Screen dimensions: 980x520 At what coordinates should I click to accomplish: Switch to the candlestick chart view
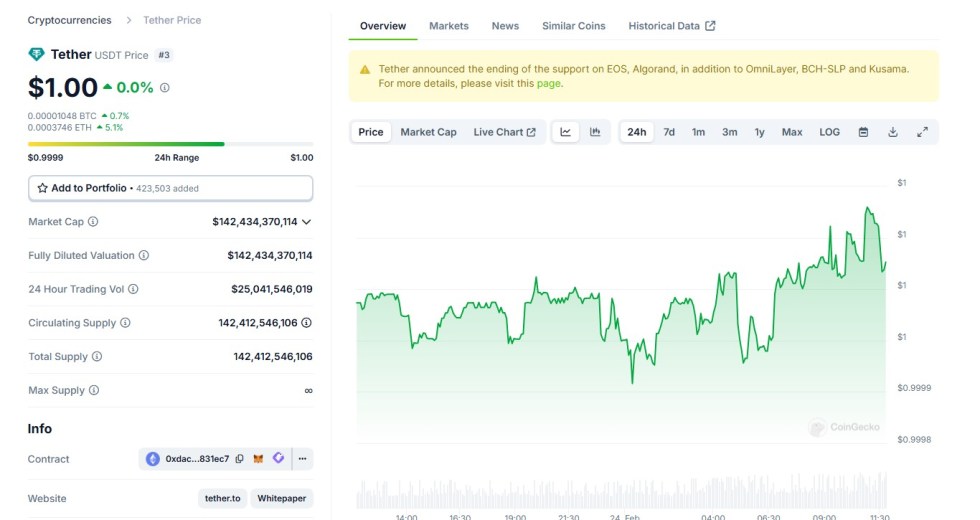coord(595,132)
